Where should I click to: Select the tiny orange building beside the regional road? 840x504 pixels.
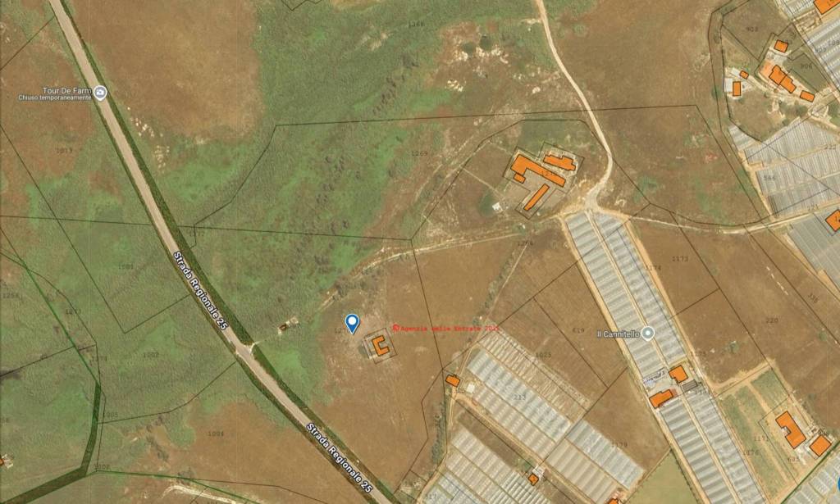pyautogui.click(x=283, y=326)
